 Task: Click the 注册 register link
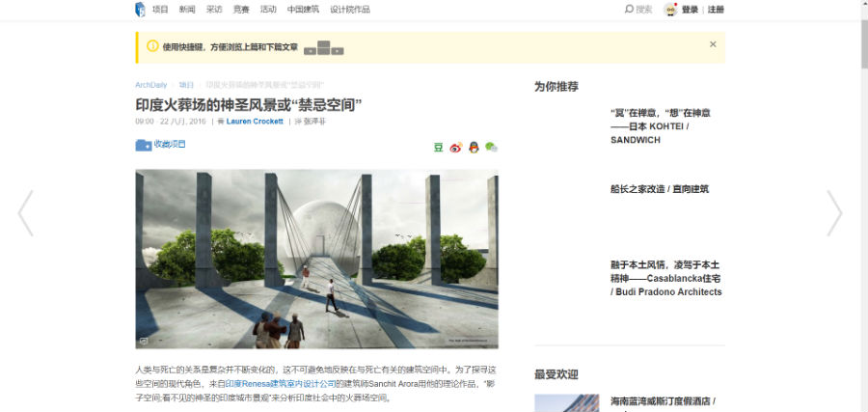tap(716, 10)
